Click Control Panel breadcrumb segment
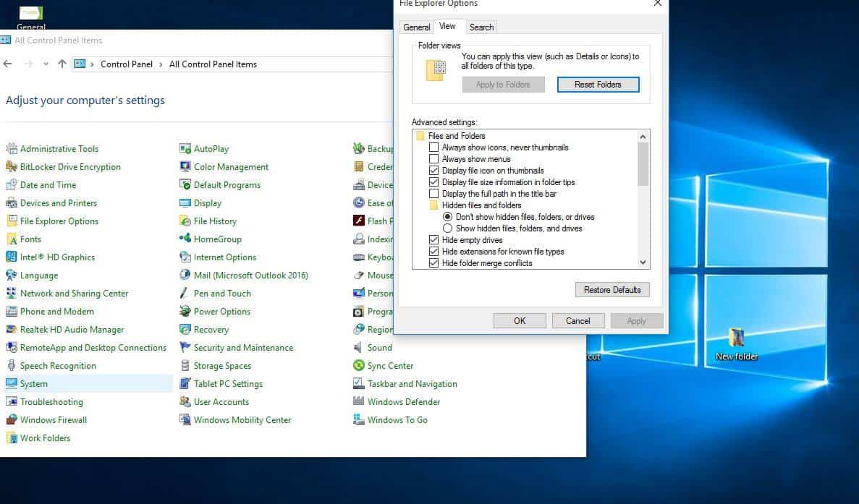Image resolution: width=859 pixels, height=504 pixels. click(127, 64)
